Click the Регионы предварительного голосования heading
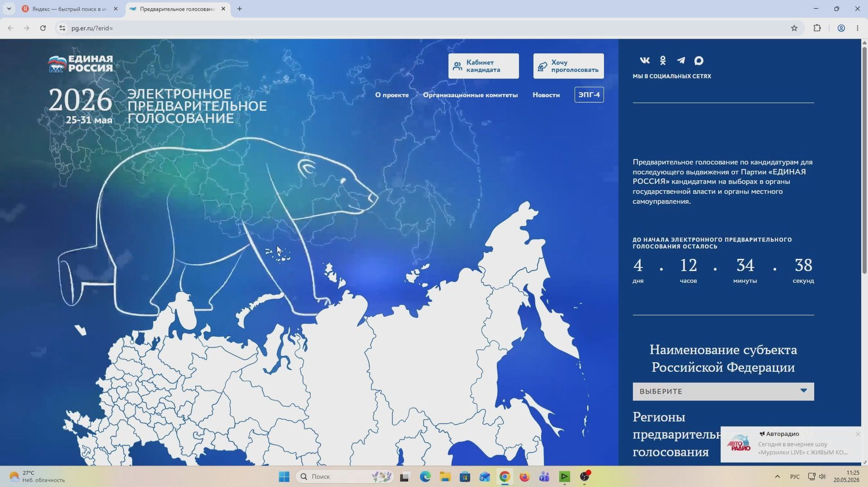Viewport: 868px width, 487px height. tap(677, 434)
